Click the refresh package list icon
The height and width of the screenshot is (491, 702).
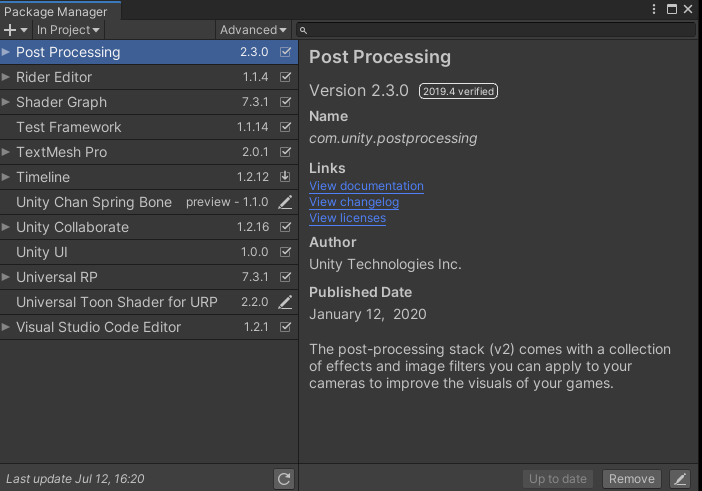pyautogui.click(x=284, y=479)
